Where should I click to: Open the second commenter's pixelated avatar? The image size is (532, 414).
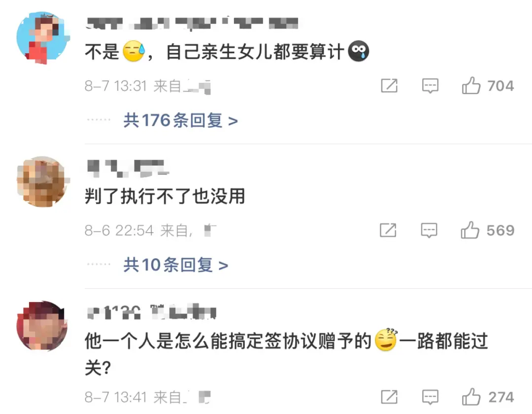pos(42,182)
